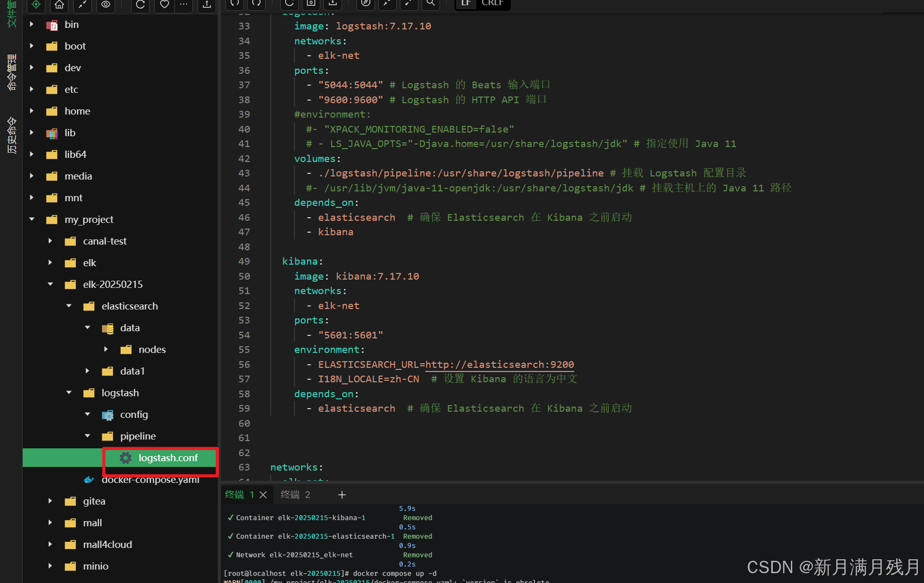This screenshot has width=924, height=583.
Task: Click the locate current directory icon
Action: point(36,4)
